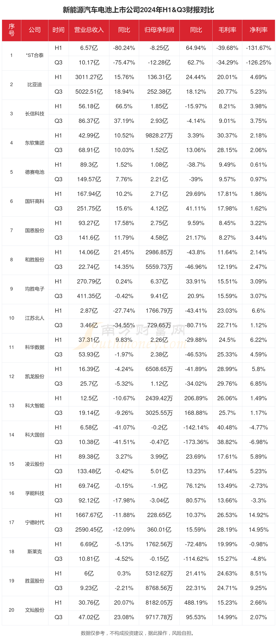
Task: Click the 488.19% growth value
Action: pos(196,602)
